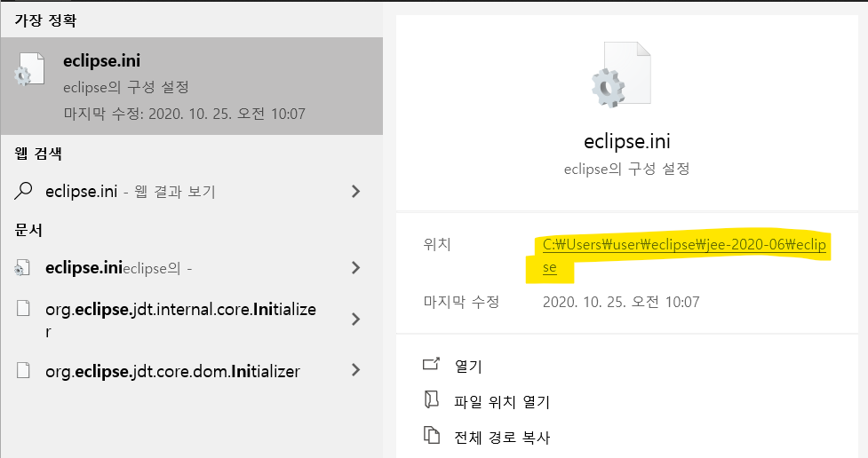Click file icon of org.eclipse.jdt.core.dom.Initializer
This screenshot has width=868, height=458.
(23, 370)
